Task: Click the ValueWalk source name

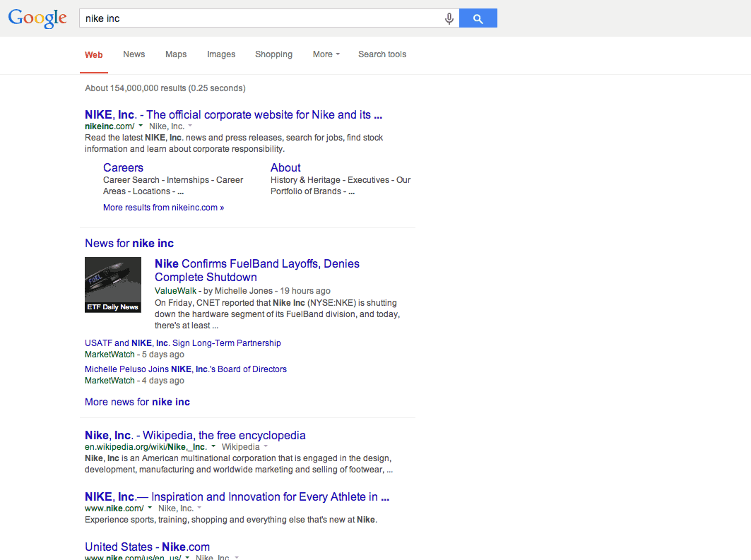Action: point(175,290)
